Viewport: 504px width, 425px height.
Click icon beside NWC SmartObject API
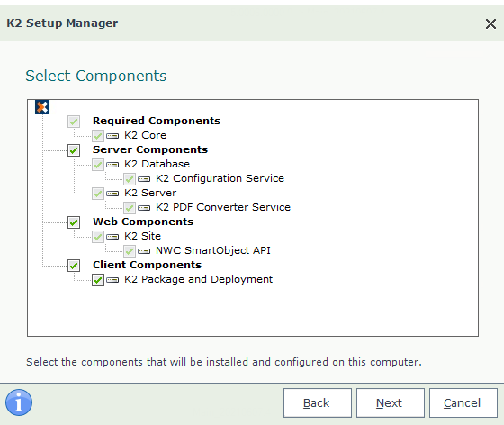tap(144, 251)
